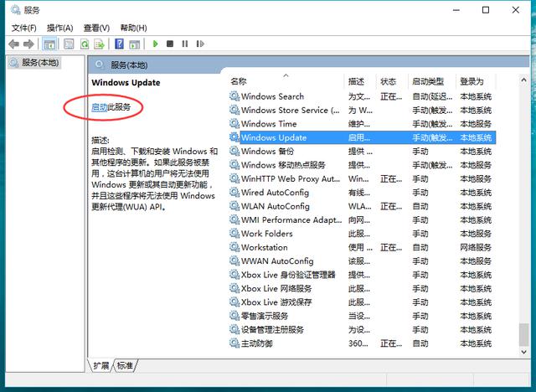Select the 零售演示服务 row
The image size is (536, 392).
click(x=362, y=316)
